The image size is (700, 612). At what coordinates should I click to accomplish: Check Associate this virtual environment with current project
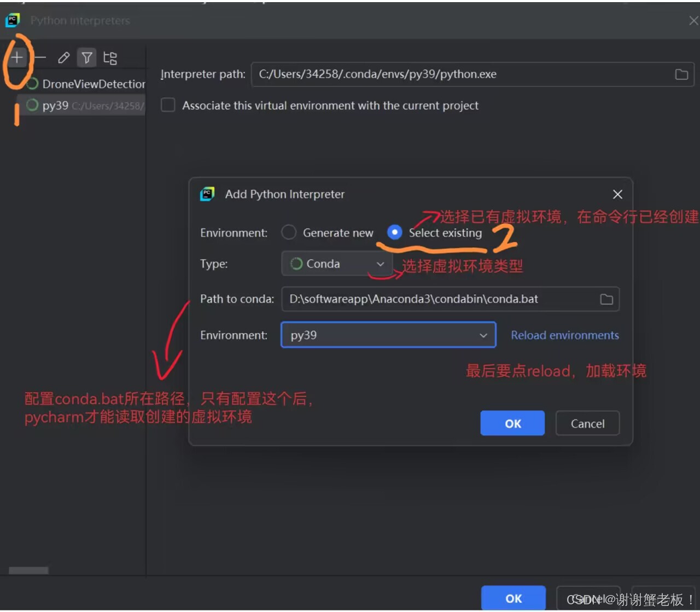tap(167, 105)
